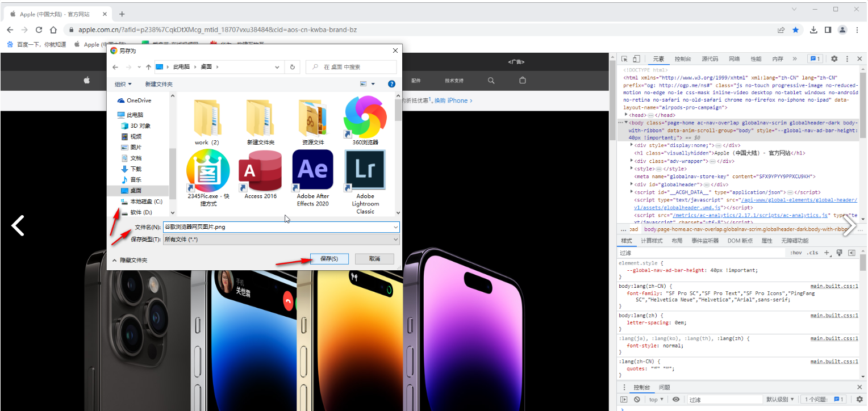This screenshot has height=411, width=868.
Task: Open the 保存类型 file type dropdown
Action: (x=281, y=240)
